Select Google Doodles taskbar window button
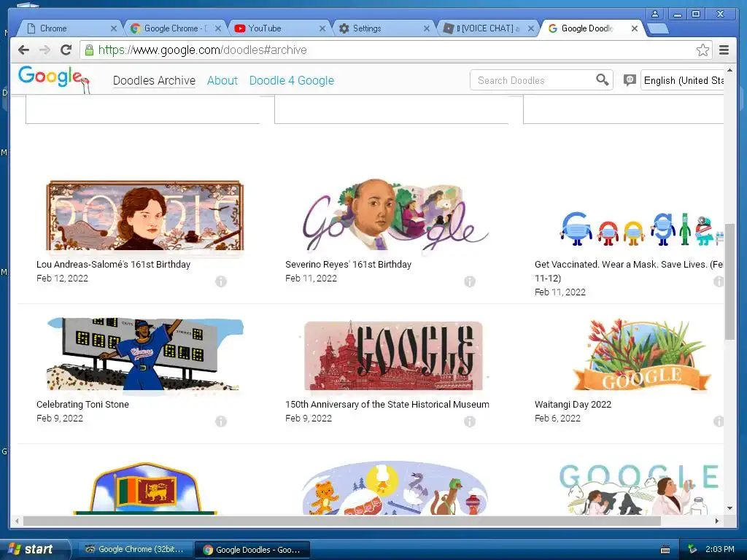Viewport: 747px width, 560px height. pos(252,550)
